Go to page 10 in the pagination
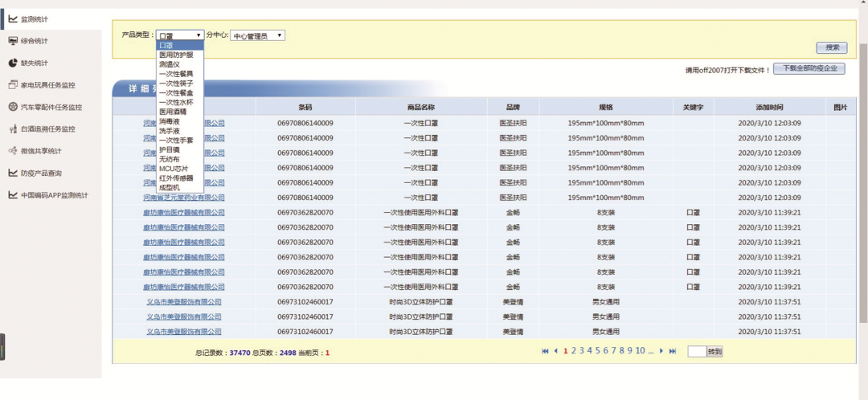 640,350
